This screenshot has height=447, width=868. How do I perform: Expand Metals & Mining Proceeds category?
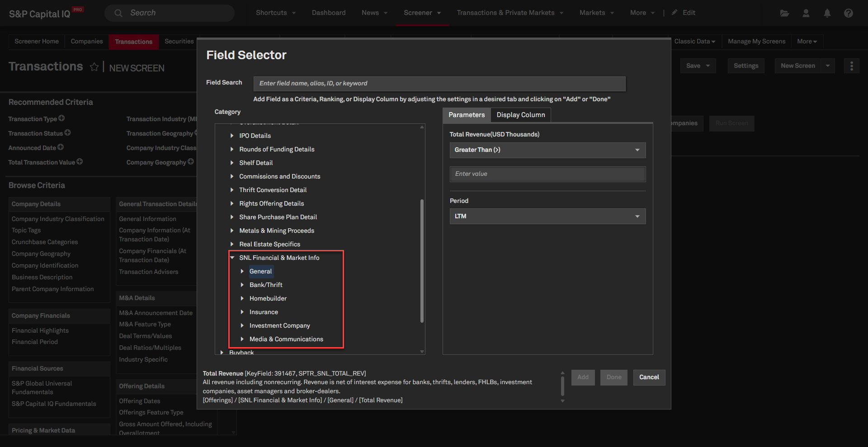[x=232, y=231]
